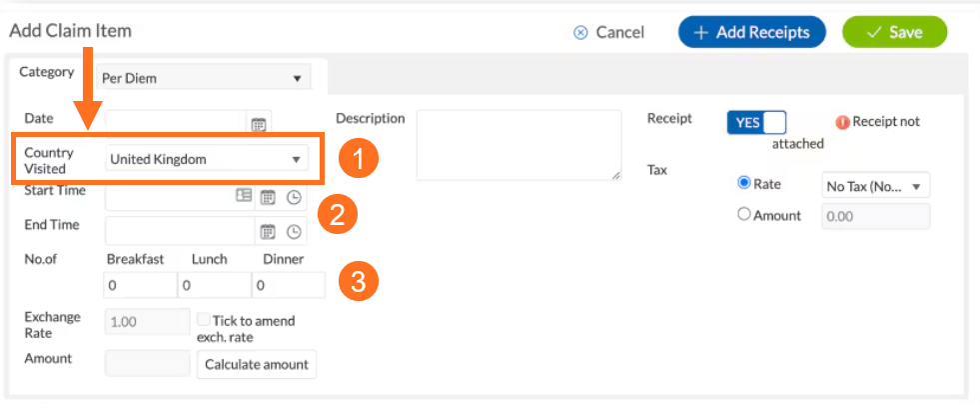
Task: Click the Add Claim Item heading
Action: click(x=71, y=31)
